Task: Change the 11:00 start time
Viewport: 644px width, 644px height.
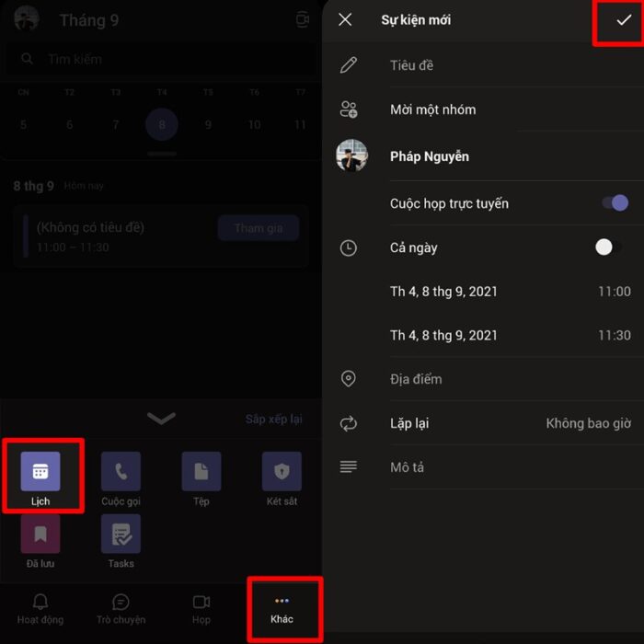Action: pyautogui.click(x=615, y=292)
